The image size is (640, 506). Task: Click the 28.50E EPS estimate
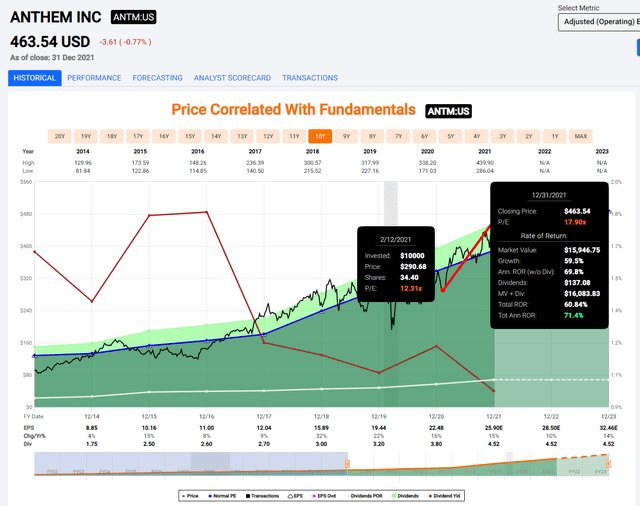(551, 428)
